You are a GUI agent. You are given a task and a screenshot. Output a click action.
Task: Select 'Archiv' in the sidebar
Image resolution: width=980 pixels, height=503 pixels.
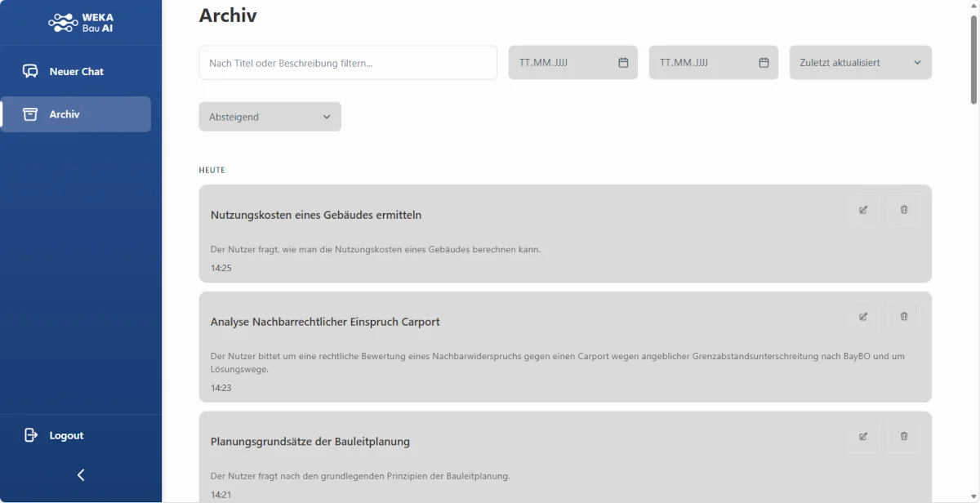(x=76, y=114)
